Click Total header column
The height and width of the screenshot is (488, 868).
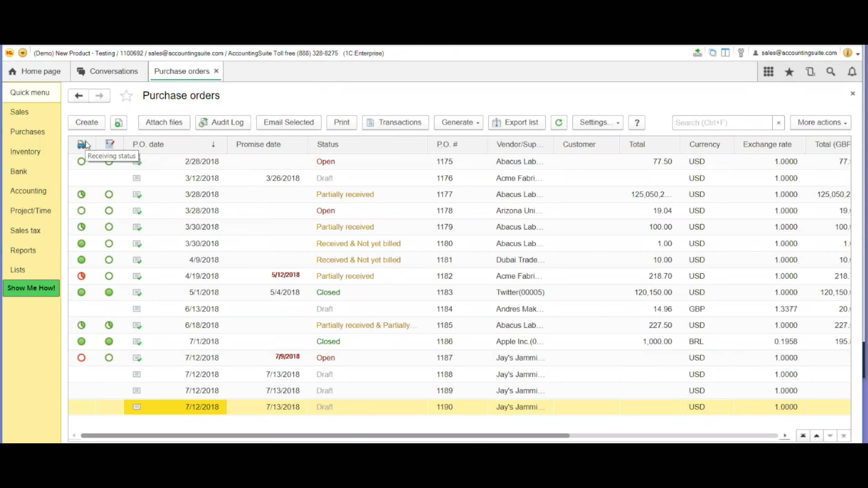point(650,144)
